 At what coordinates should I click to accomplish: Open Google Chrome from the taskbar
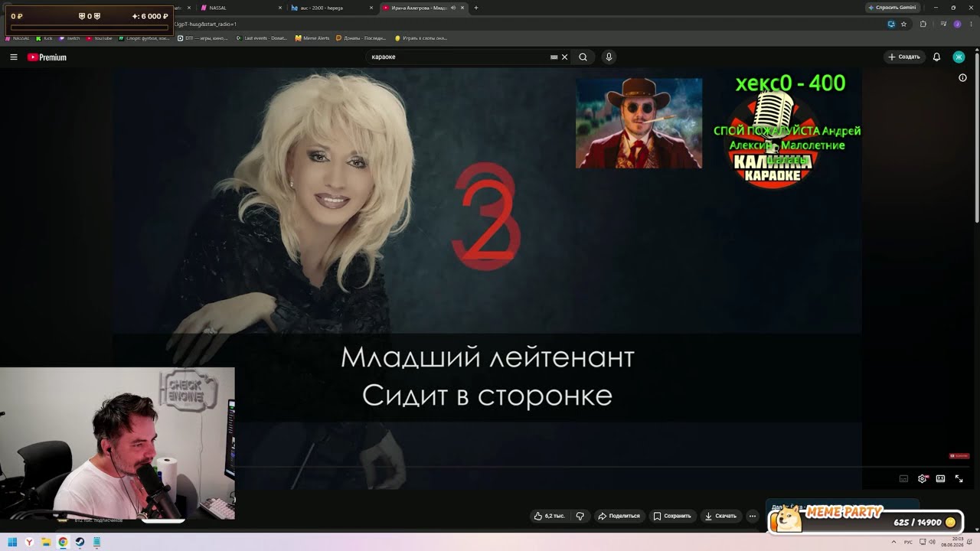tap(63, 542)
